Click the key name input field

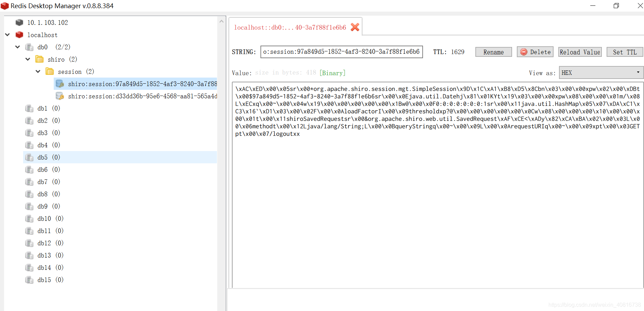point(342,52)
